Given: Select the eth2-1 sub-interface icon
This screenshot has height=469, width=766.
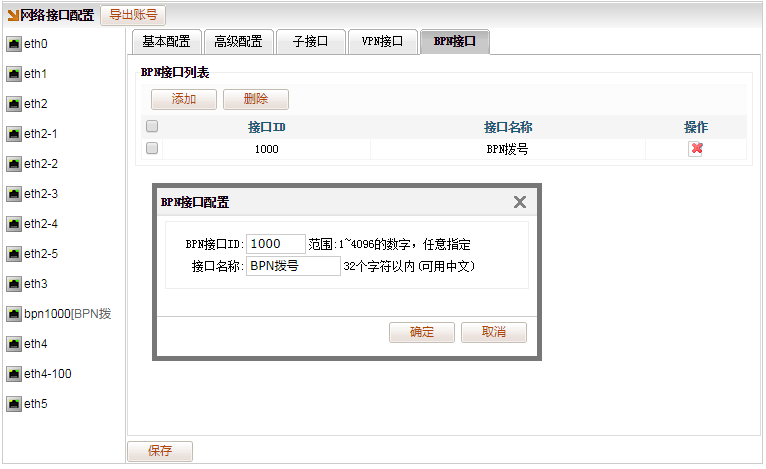Looking at the screenshot, I should coord(14,134).
